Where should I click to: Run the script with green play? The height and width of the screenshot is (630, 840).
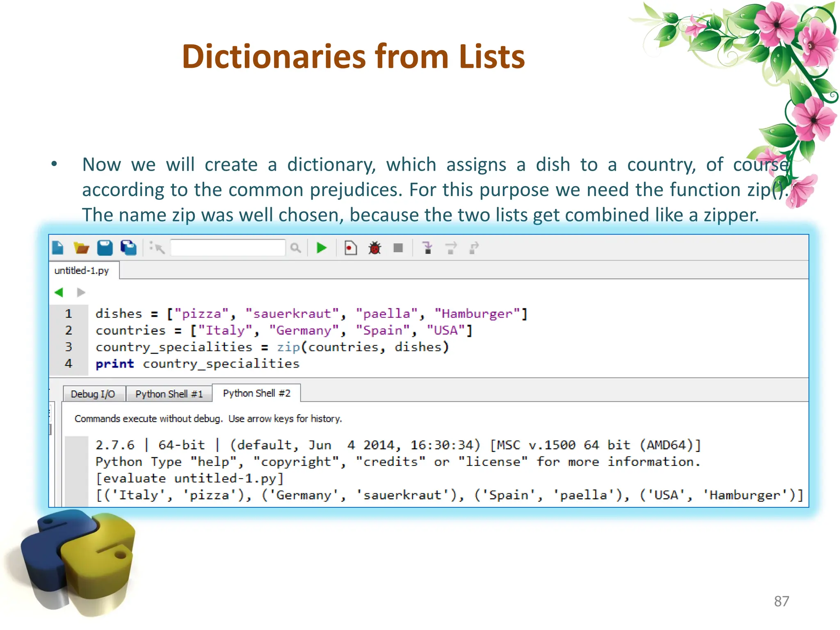pos(322,248)
